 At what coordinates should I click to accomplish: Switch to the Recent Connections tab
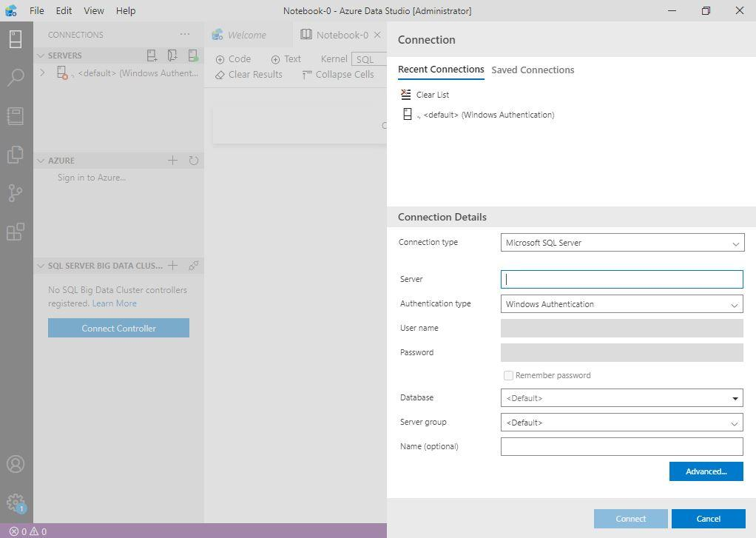pyautogui.click(x=441, y=70)
